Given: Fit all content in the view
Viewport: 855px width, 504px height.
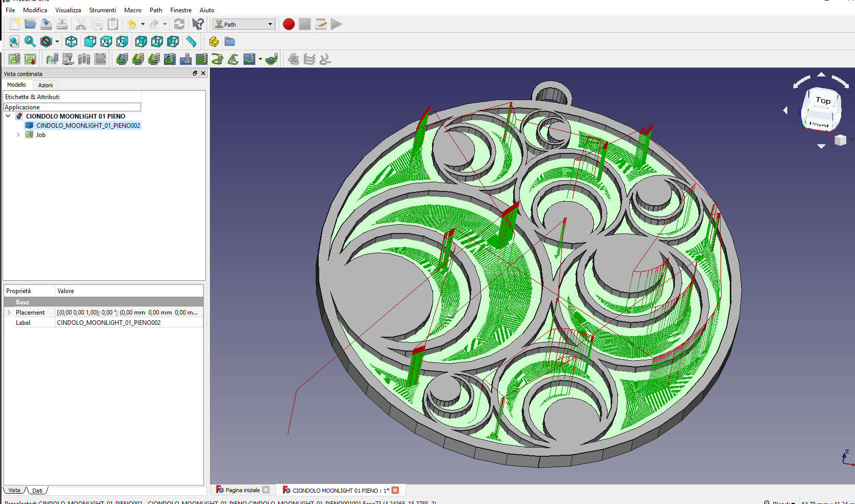Looking at the screenshot, I should click(14, 42).
